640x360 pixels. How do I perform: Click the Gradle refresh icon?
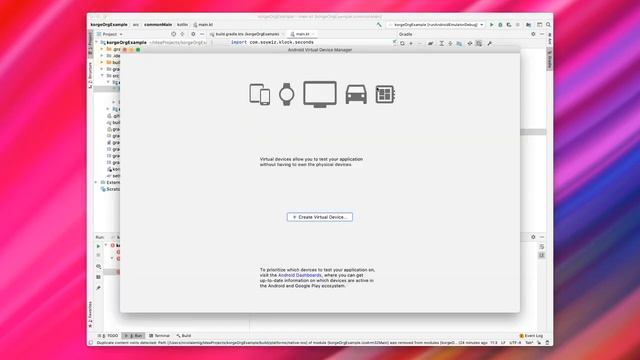(402, 43)
